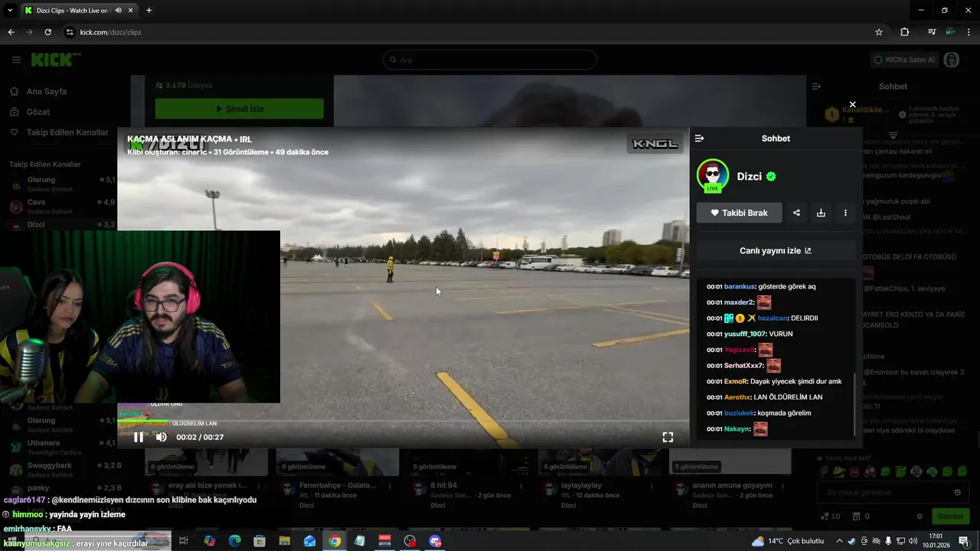The width and height of the screenshot is (980, 551).
Task: Mute the clip audio
Action: pos(162,437)
